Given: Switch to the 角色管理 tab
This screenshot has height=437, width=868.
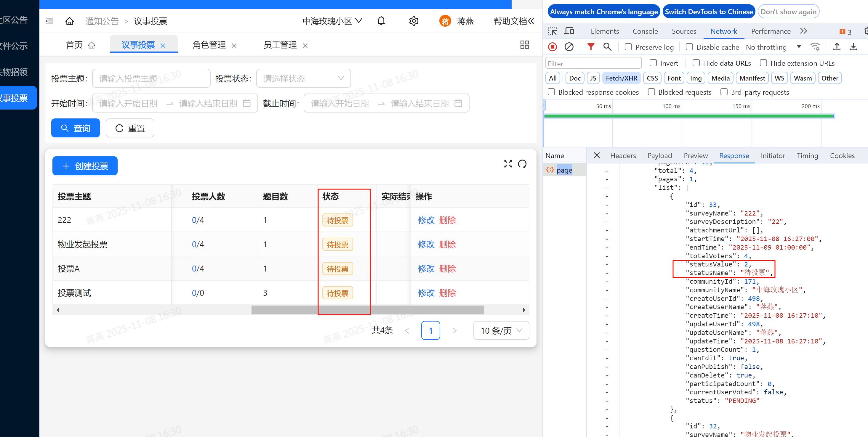Looking at the screenshot, I should tap(209, 45).
